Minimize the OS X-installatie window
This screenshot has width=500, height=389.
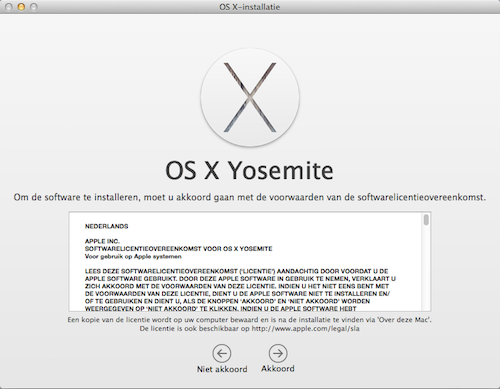(21, 7)
